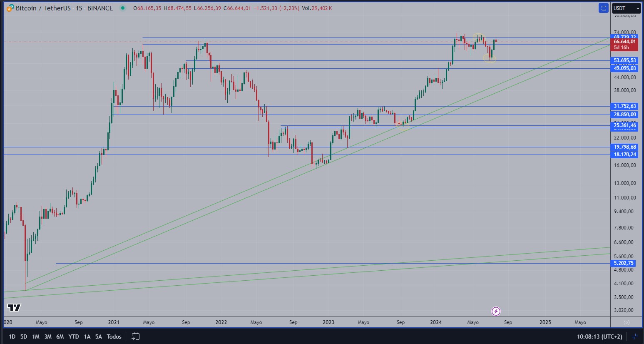Viewport: 644px width, 344px height.
Task: Click the Vol. 29,402 K legend value
Action: pos(317,8)
